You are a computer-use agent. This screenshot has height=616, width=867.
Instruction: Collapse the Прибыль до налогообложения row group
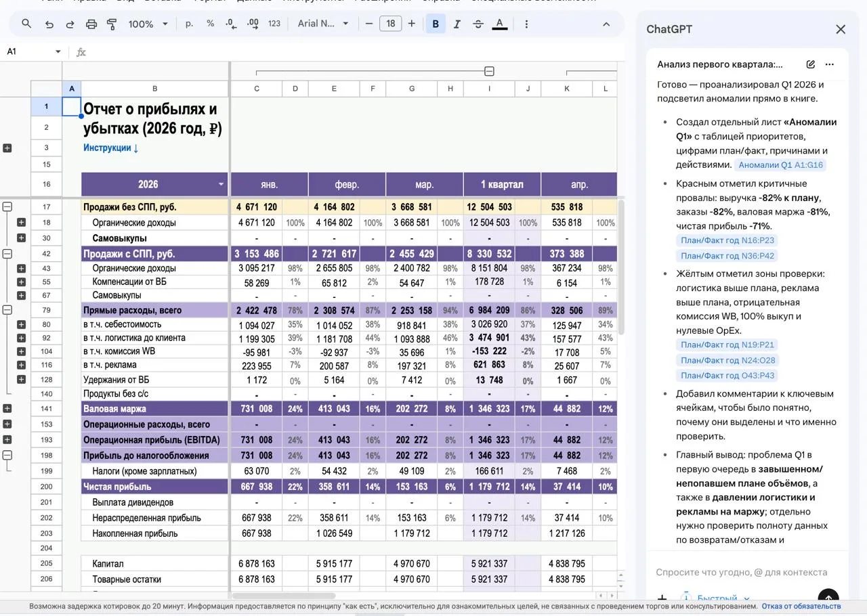(x=7, y=456)
